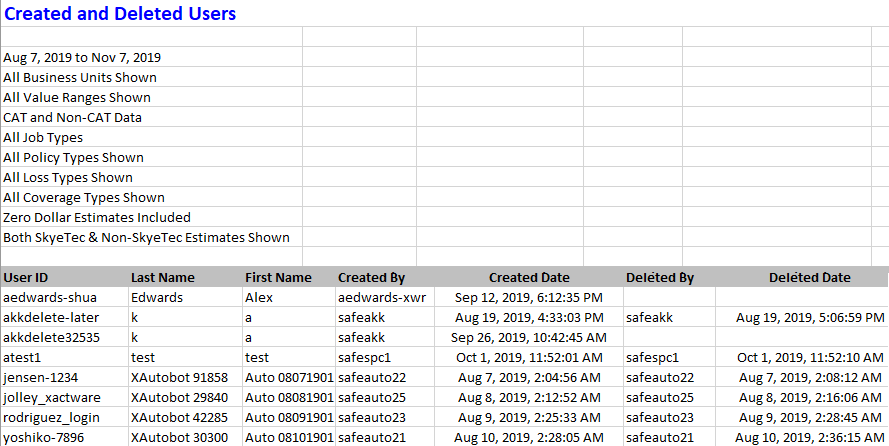Image resolution: width=889 pixels, height=446 pixels.
Task: Select the Created Date column header
Action: click(x=529, y=278)
